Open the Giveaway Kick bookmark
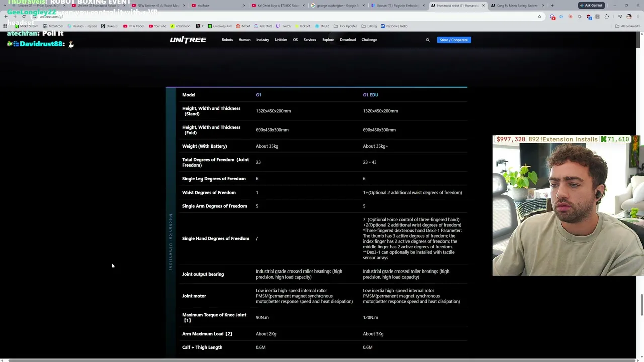 click(x=220, y=26)
